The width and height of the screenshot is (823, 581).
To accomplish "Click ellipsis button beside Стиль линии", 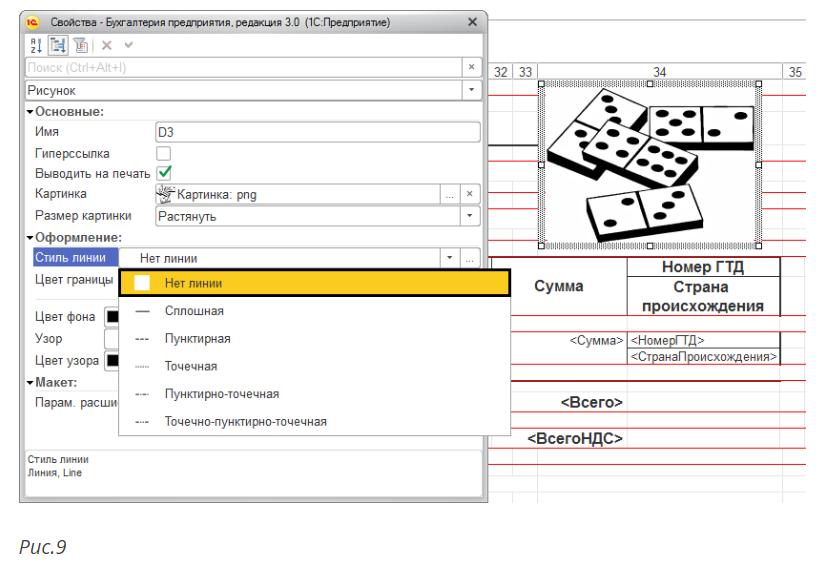I will pyautogui.click(x=471, y=258).
